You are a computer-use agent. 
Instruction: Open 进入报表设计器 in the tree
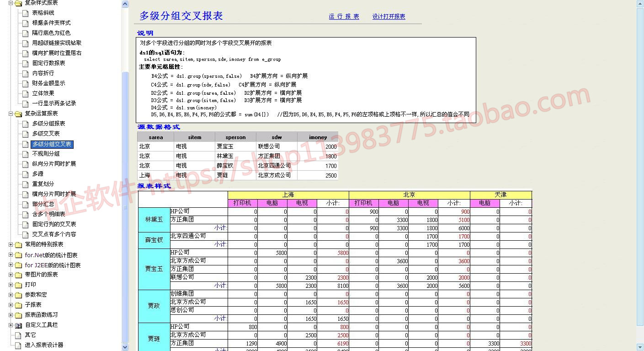tap(44, 345)
